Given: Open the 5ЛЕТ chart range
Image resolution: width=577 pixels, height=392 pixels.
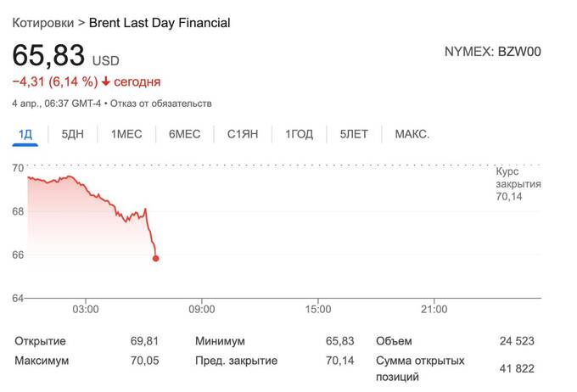Looking at the screenshot, I should 354,134.
